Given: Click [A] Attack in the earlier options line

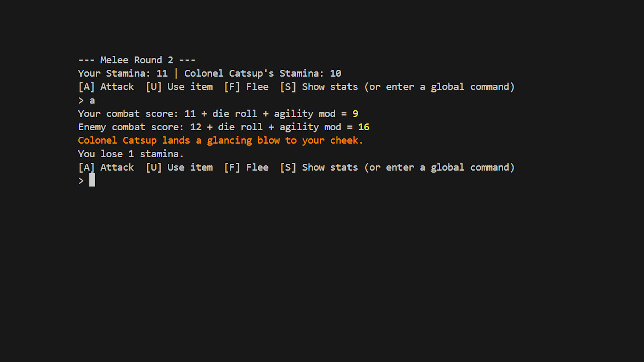Looking at the screenshot, I should tap(106, 87).
